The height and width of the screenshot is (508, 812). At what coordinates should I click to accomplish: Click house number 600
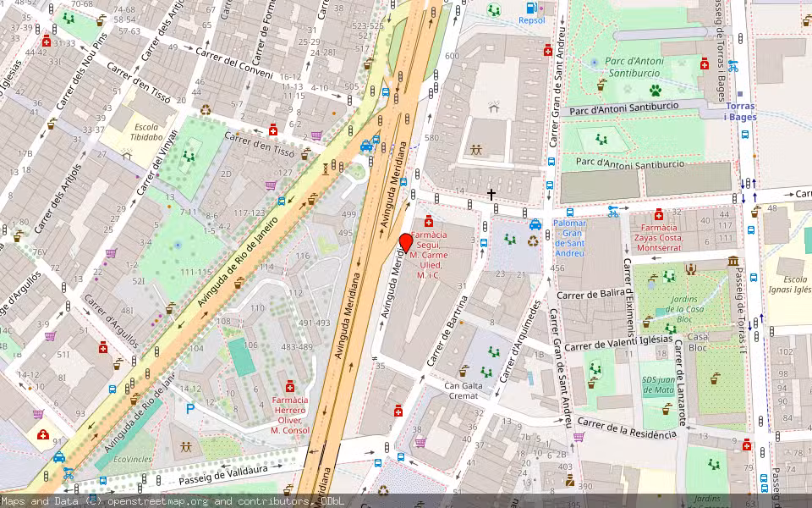pyautogui.click(x=452, y=57)
